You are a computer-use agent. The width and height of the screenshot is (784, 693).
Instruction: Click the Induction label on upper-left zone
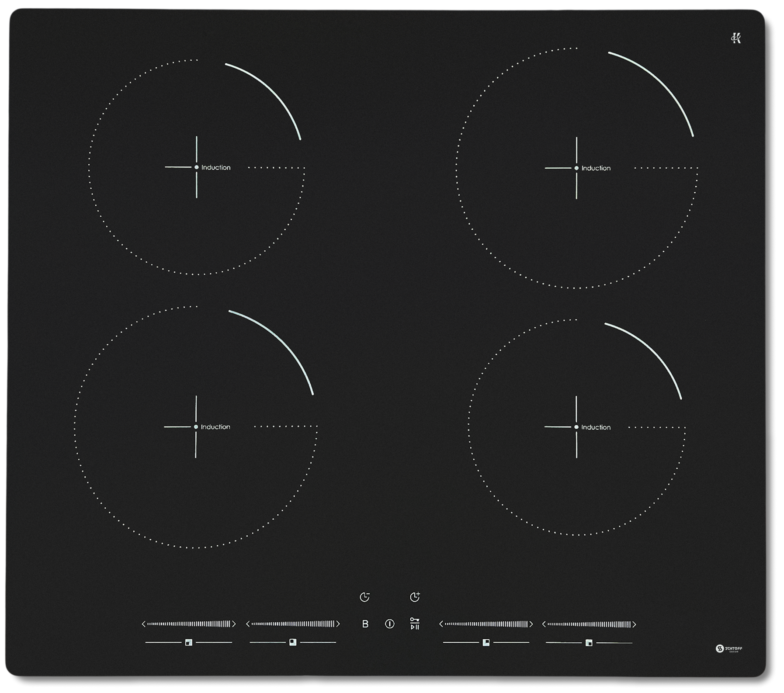pos(216,167)
